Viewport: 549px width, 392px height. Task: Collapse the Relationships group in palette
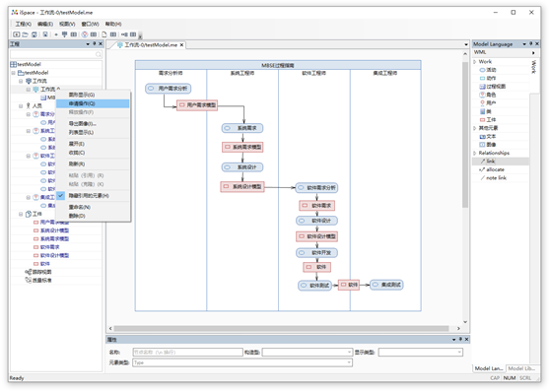[475, 153]
